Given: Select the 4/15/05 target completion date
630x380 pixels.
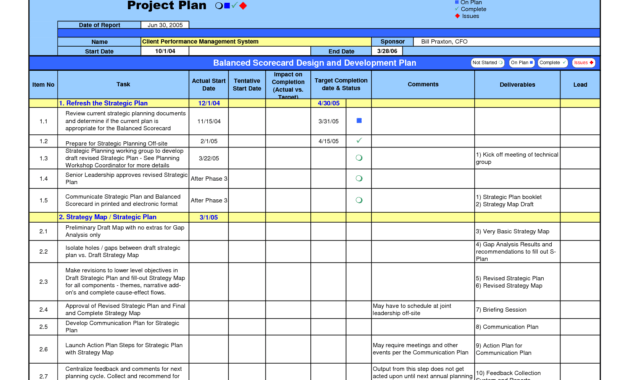Looking at the screenshot, I should click(329, 141).
